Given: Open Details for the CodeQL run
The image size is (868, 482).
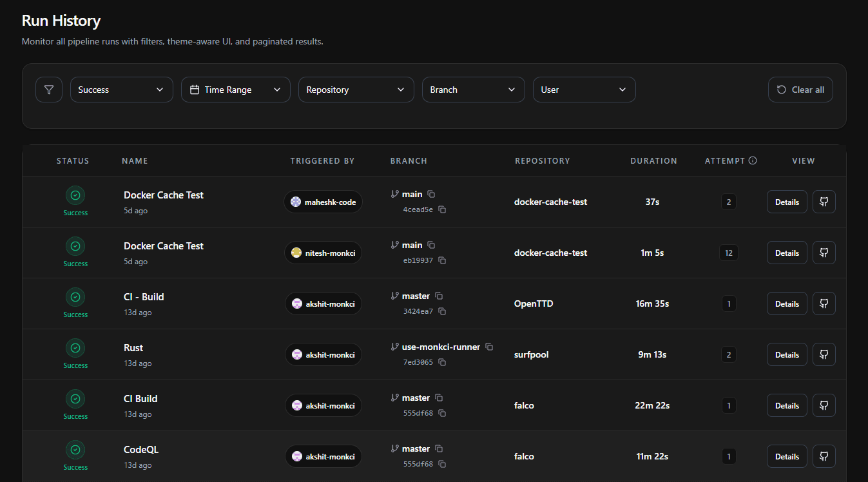Looking at the screenshot, I should (x=787, y=456).
